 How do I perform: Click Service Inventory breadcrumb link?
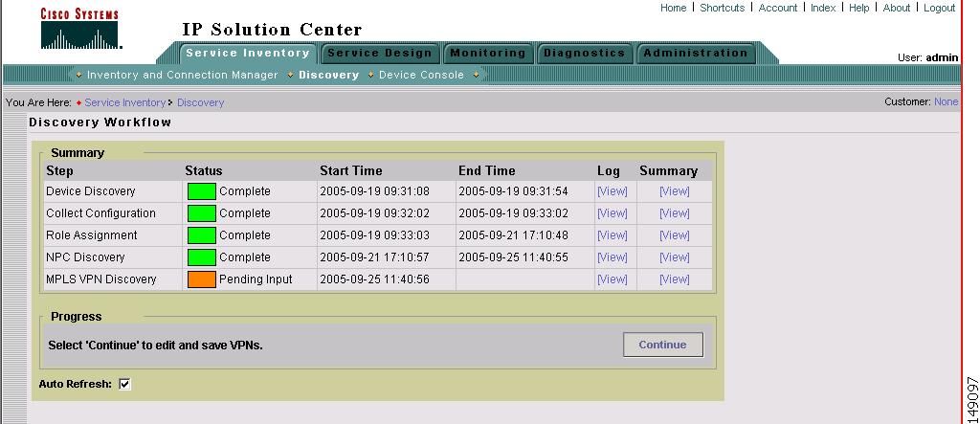pos(125,102)
